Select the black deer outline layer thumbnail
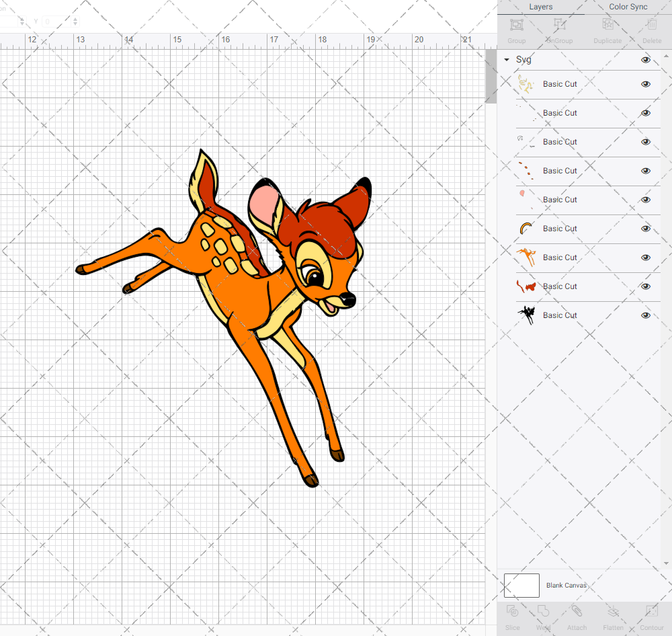Screen dimensions: 672x636 pos(526,315)
